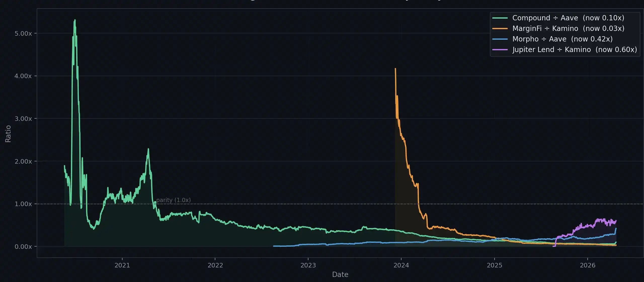This screenshot has width=644, height=282.
Task: Click the orange legend line swatch
Action: 500,29
